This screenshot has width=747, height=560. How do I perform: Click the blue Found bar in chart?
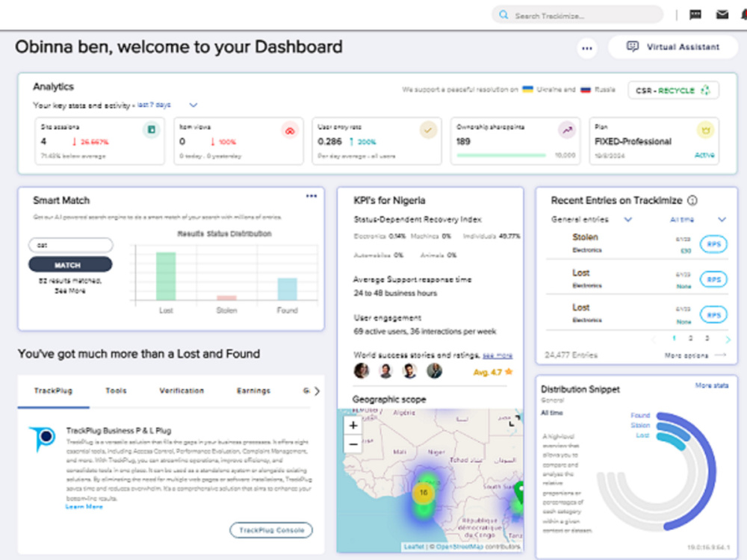(x=288, y=289)
